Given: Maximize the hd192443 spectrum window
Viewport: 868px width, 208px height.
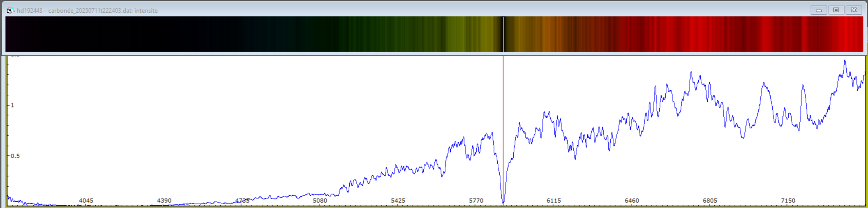Looking at the screenshot, I should 836,10.
